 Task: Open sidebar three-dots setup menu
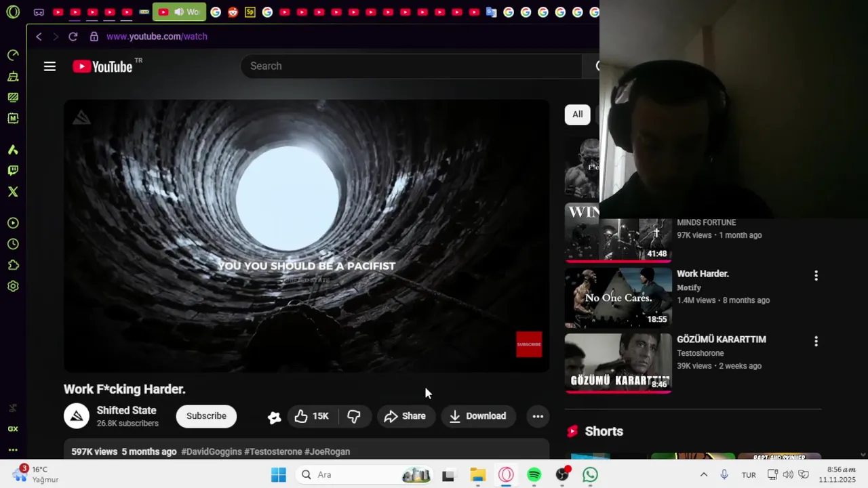[13, 450]
